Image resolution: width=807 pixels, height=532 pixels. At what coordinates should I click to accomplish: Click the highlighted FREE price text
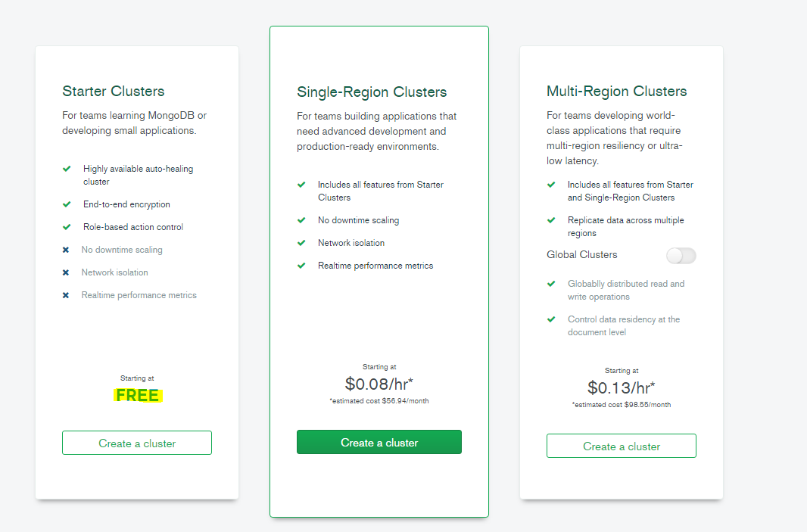click(138, 394)
